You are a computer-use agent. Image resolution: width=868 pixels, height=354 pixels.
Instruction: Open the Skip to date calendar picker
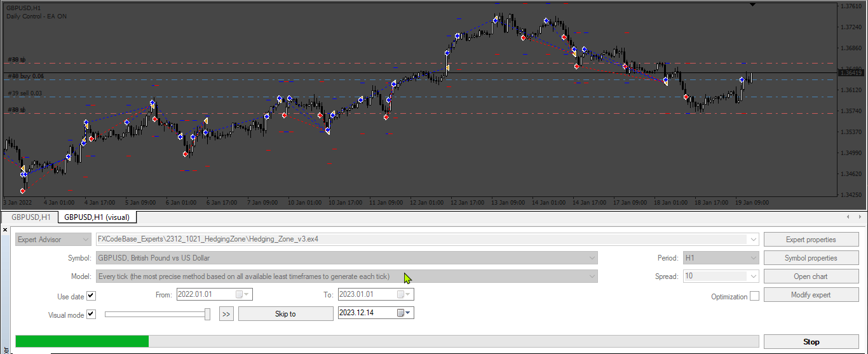[x=401, y=313]
